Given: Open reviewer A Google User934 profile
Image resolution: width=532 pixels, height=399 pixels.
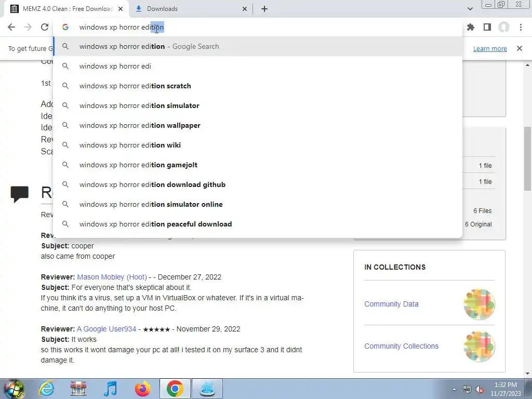Looking at the screenshot, I should pos(106,329).
